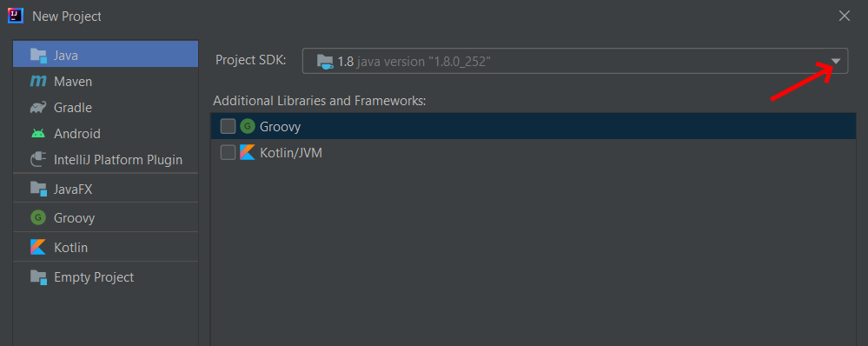
Task: Select the Java project type icon
Action: click(x=38, y=55)
